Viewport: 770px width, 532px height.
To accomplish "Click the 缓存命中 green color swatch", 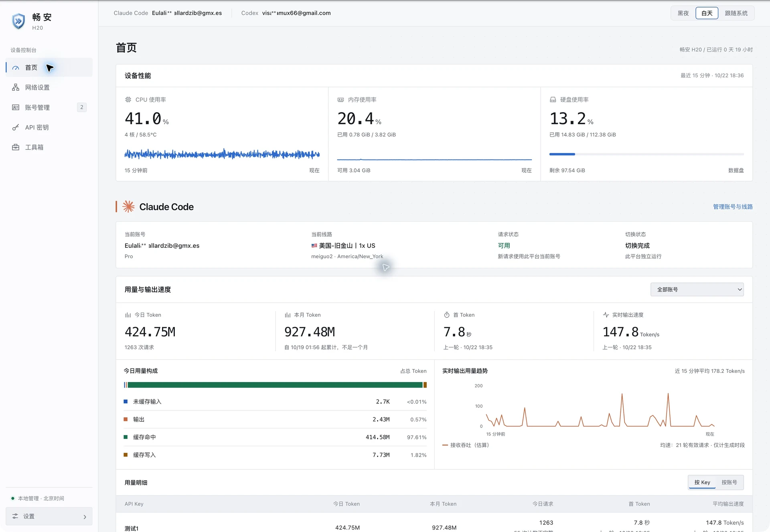I will click(126, 437).
